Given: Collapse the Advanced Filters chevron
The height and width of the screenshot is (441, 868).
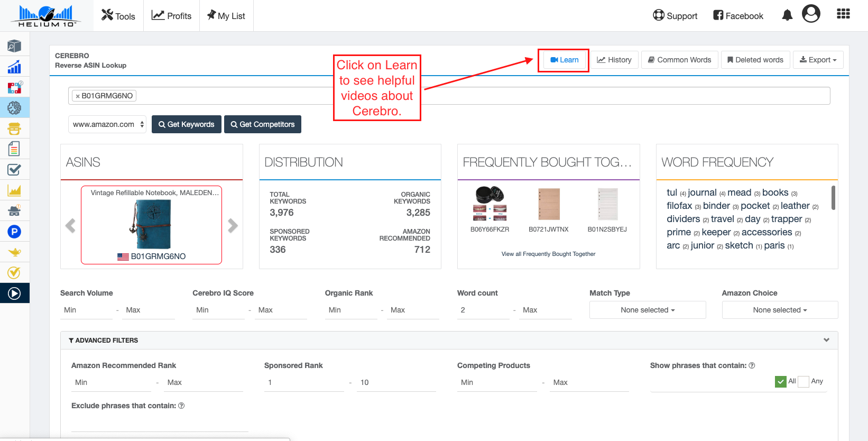Looking at the screenshot, I should point(826,340).
